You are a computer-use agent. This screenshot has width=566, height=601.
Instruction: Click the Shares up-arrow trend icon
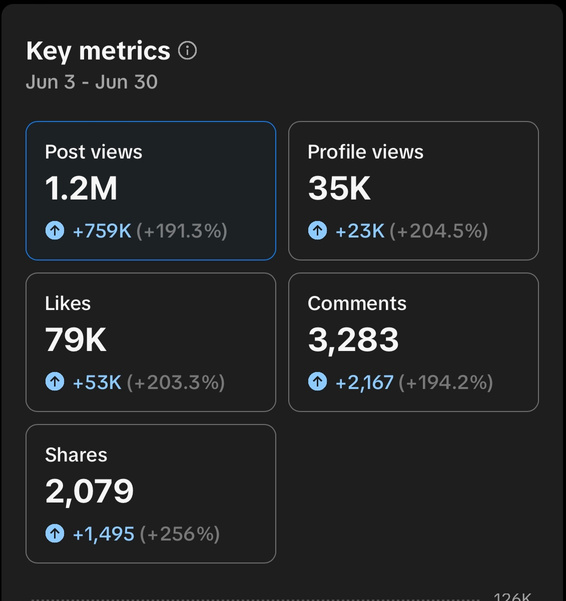(x=55, y=534)
